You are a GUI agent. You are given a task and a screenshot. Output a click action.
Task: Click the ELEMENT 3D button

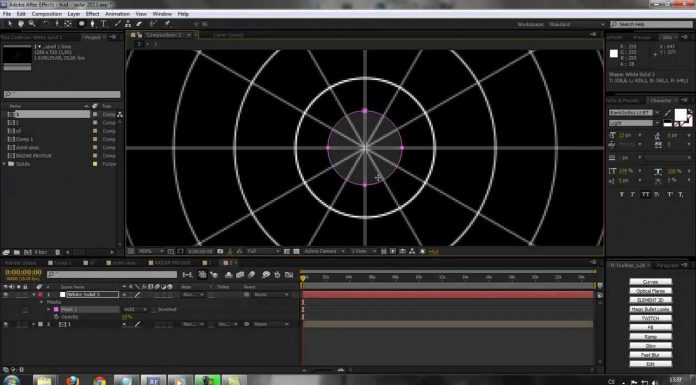point(650,300)
